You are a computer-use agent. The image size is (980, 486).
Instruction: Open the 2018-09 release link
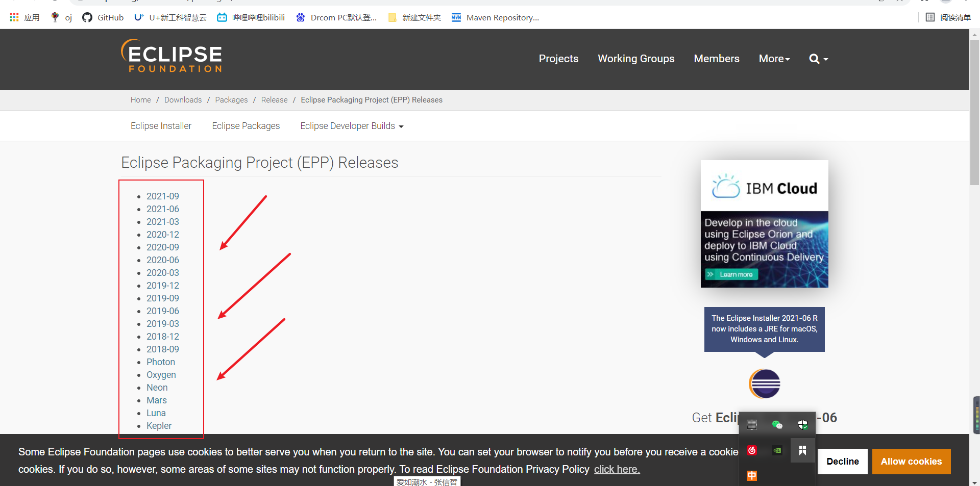coord(163,349)
